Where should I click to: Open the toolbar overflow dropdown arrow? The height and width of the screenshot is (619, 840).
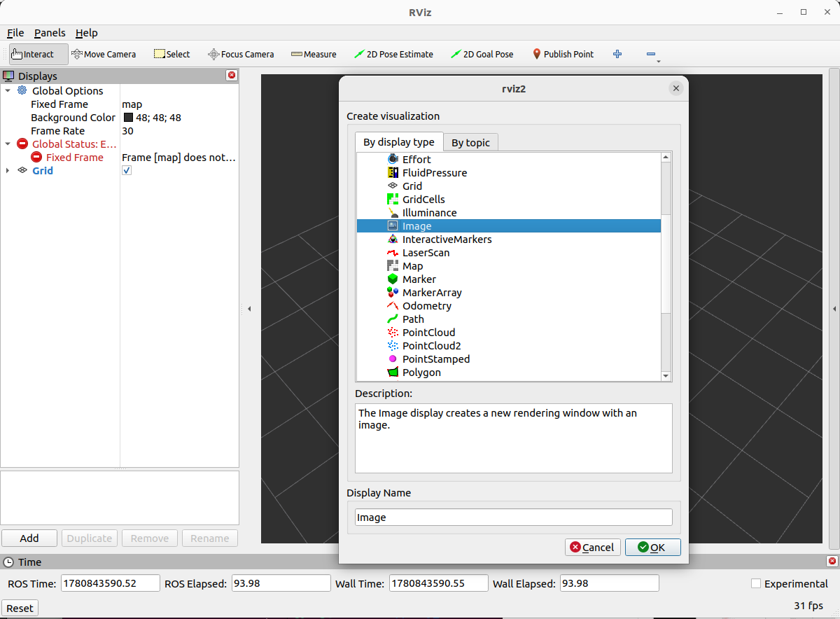[x=659, y=61]
